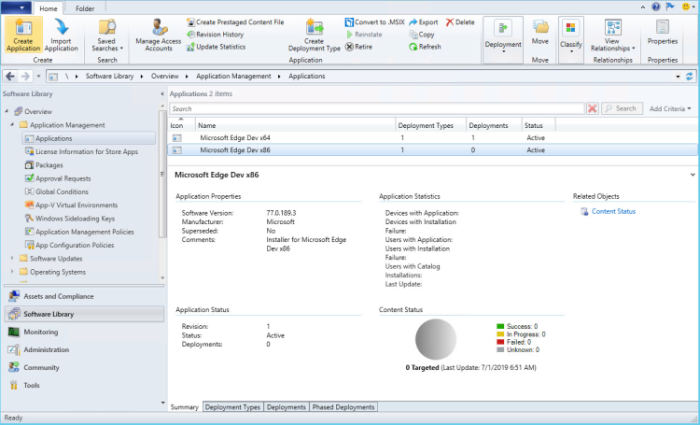The width and height of the screenshot is (700, 425).
Task: Open the Classify dropdown
Action: click(x=571, y=38)
